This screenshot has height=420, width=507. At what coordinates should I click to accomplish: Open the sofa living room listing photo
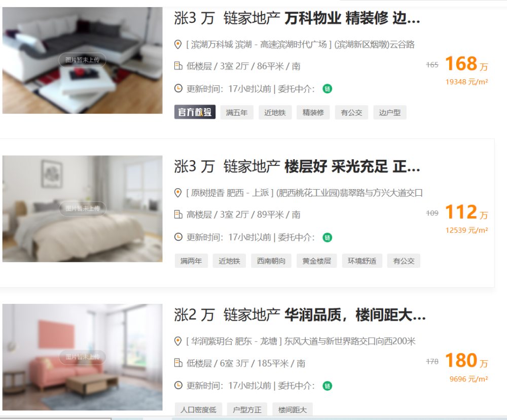(x=83, y=60)
